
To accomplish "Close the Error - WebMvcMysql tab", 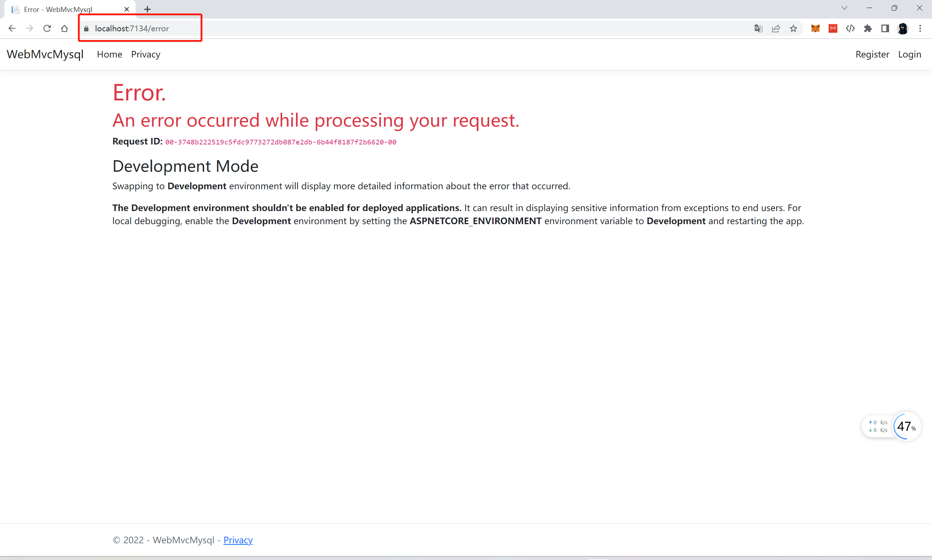I will coord(127,9).
